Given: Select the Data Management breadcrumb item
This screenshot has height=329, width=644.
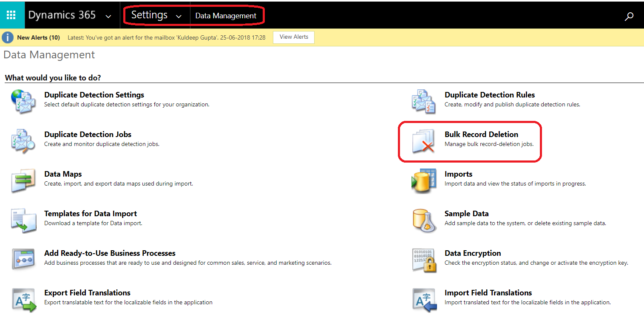Looking at the screenshot, I should point(226,16).
